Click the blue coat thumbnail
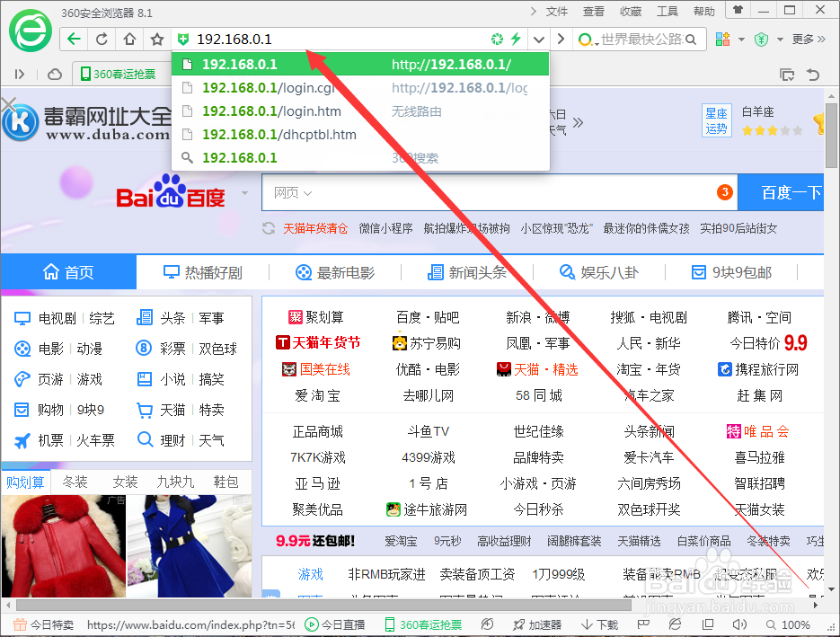 pos(189,546)
